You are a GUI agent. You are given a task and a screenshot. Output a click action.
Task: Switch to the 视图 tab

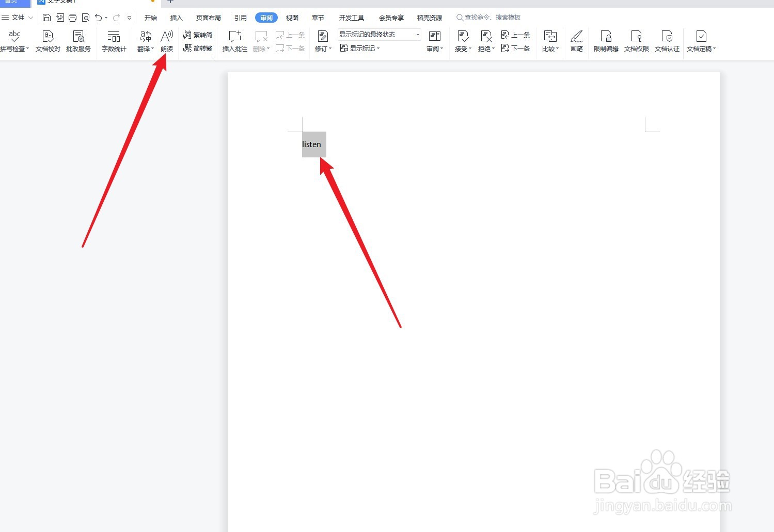pyautogui.click(x=292, y=18)
